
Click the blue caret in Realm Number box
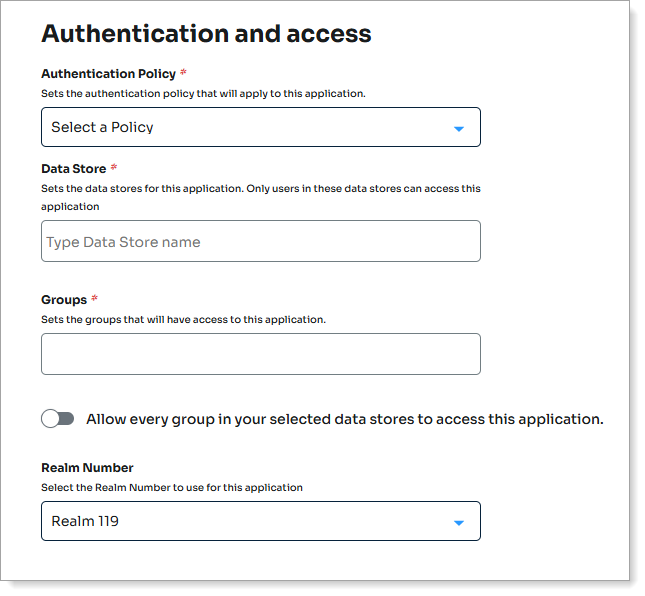(459, 523)
